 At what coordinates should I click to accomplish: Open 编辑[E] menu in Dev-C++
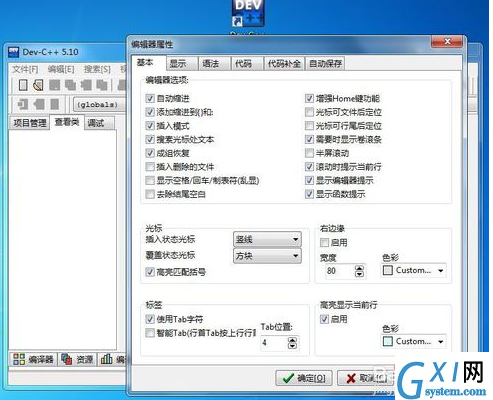[x=61, y=69]
